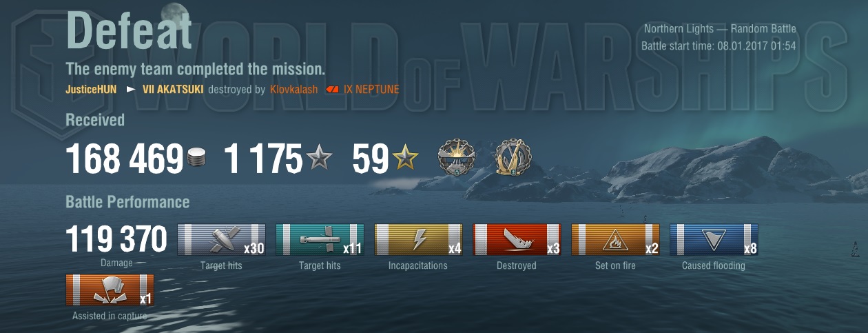Click the Northern Lights Random Battle text
Screen dimensions: 868x333
click(720, 29)
